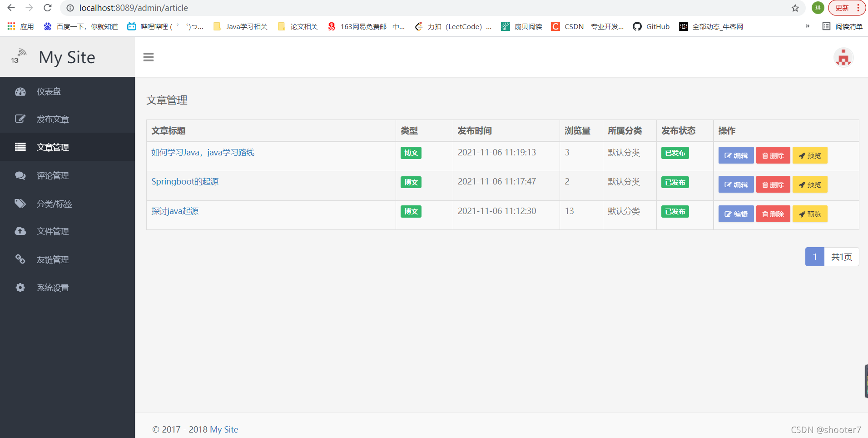868x438 pixels.
Task: Preview the 如何学习Java article
Action: 810,155
